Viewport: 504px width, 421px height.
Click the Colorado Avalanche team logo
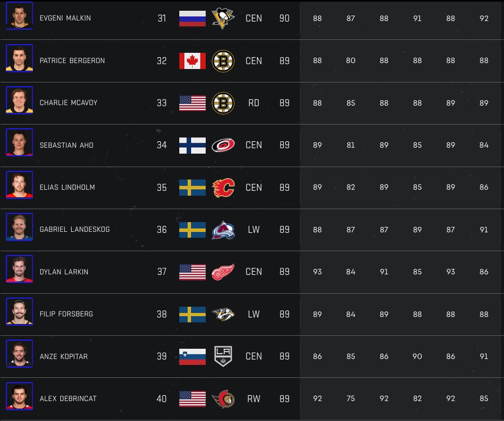click(223, 230)
